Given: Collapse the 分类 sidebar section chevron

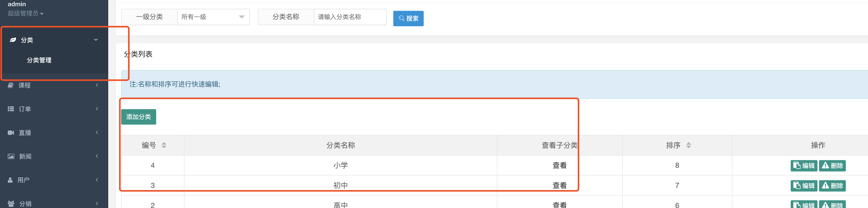Looking at the screenshot, I should [96, 40].
